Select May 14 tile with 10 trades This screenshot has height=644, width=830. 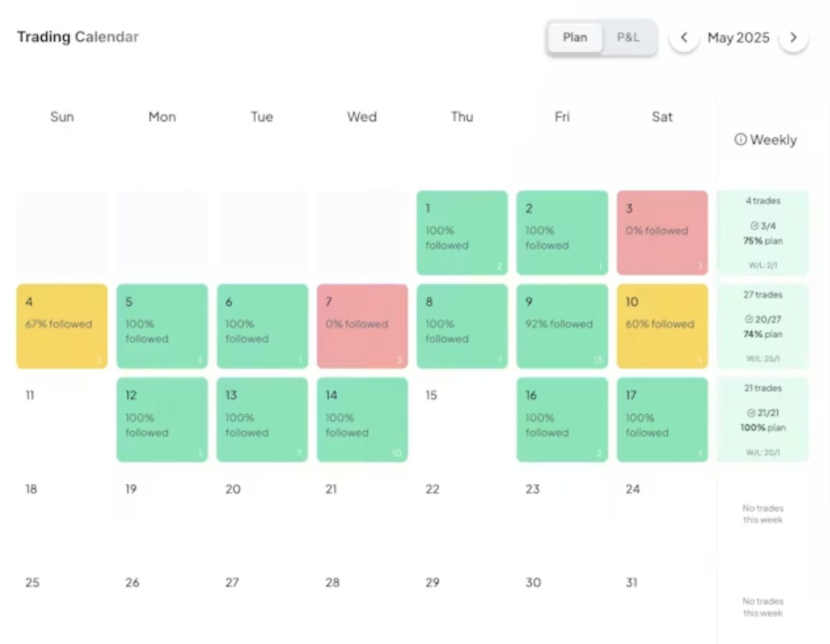click(x=362, y=420)
